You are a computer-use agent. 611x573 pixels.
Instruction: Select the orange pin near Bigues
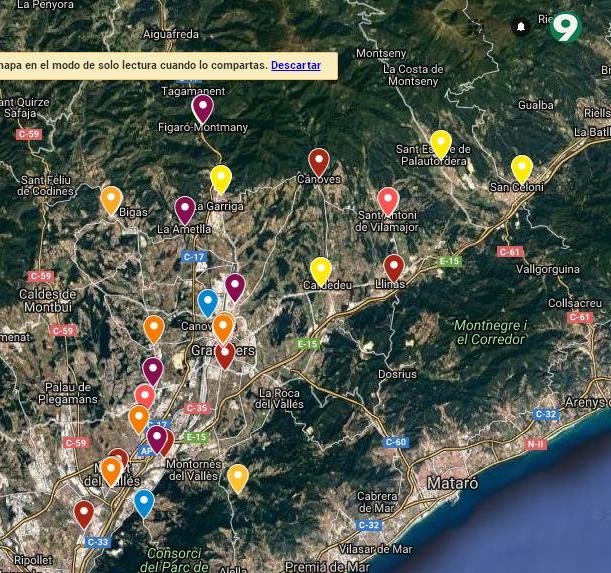(x=111, y=199)
